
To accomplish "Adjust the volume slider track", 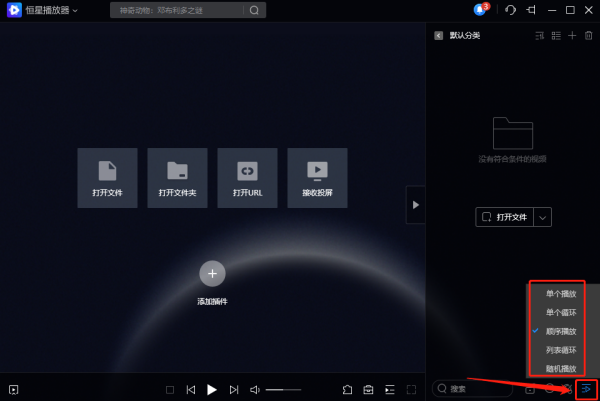I will click(283, 390).
